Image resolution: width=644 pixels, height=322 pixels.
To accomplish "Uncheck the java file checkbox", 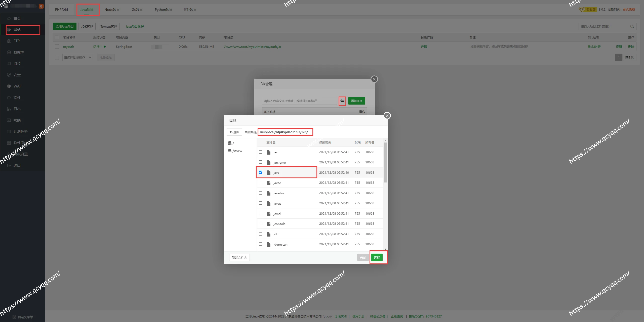I will [x=260, y=172].
